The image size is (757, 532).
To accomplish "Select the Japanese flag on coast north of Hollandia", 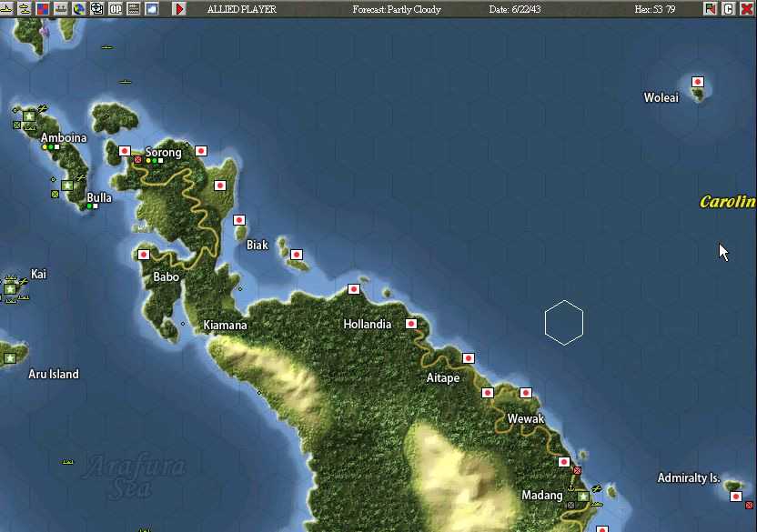I will pos(354,289).
